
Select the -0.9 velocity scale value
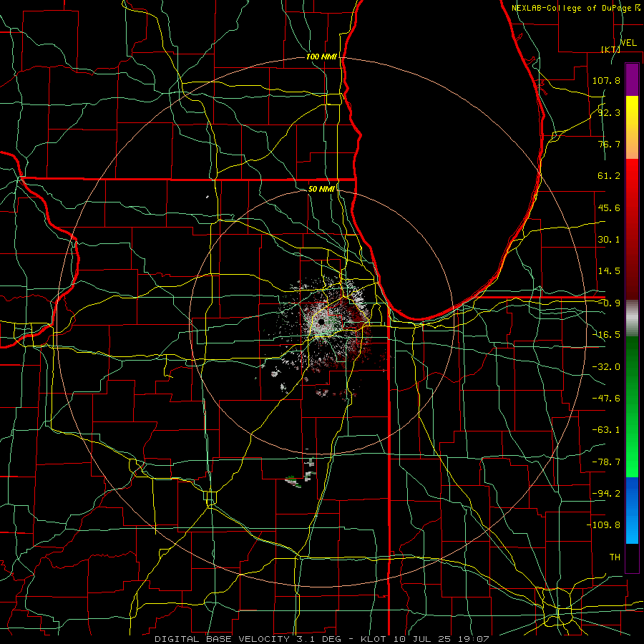pyautogui.click(x=609, y=303)
